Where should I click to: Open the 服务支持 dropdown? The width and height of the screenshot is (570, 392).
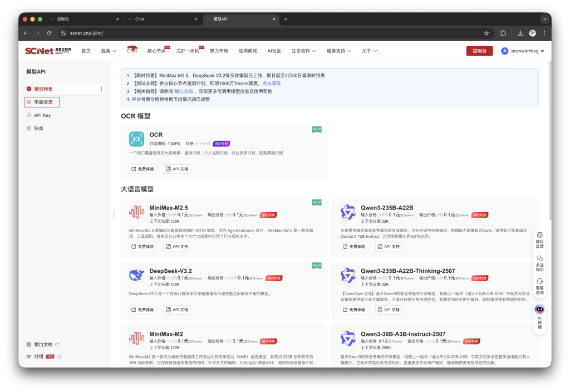(340, 51)
